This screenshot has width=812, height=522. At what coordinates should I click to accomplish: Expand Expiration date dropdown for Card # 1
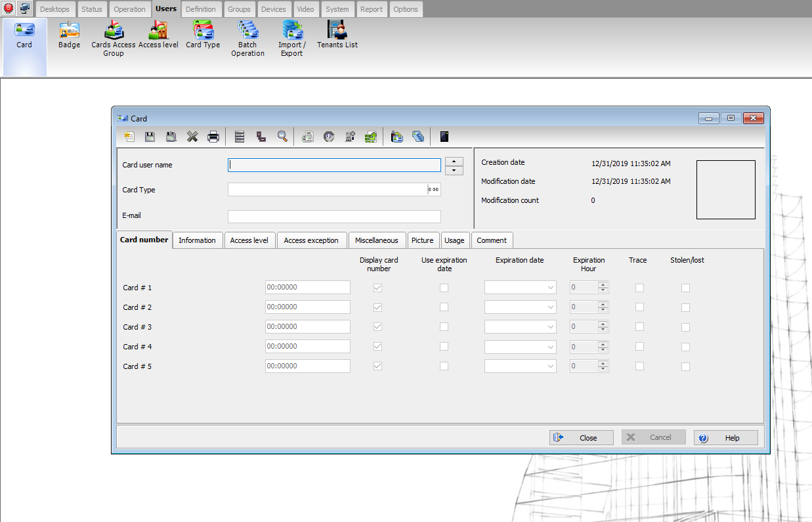[x=549, y=288]
